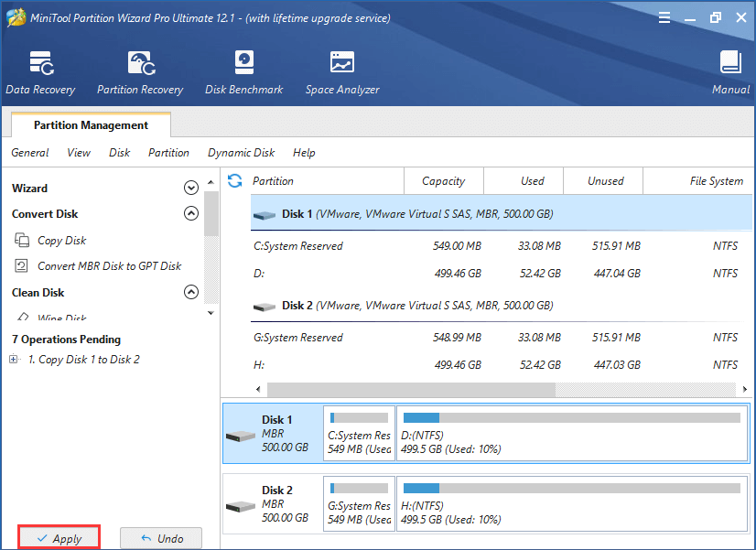Image resolution: width=756 pixels, height=550 pixels.
Task: Click the 447.03 GB unused value of H:
Action: click(617, 365)
